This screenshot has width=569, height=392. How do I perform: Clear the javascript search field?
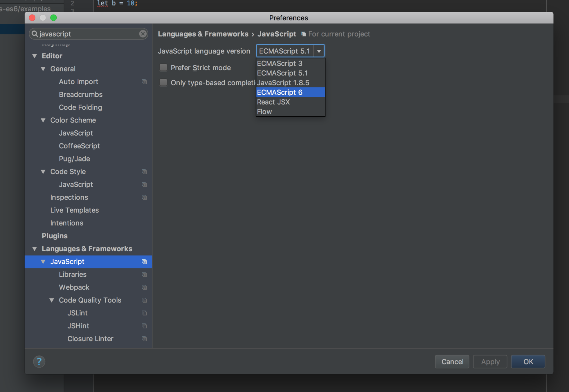coord(143,34)
